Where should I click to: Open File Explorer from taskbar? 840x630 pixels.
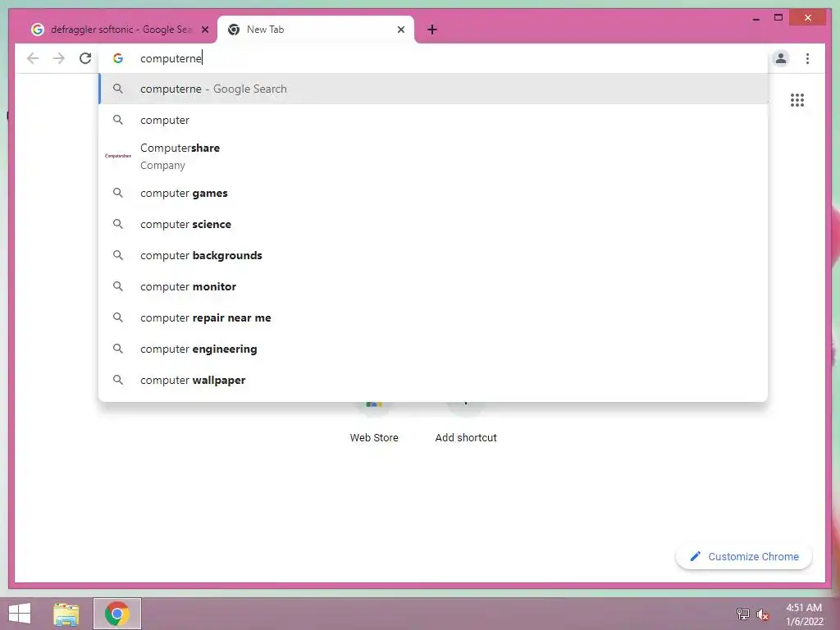coord(66,614)
